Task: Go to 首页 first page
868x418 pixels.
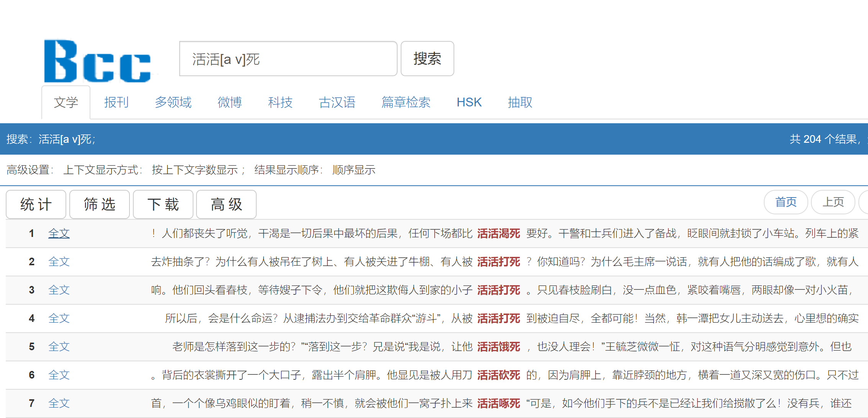Action: point(786,202)
